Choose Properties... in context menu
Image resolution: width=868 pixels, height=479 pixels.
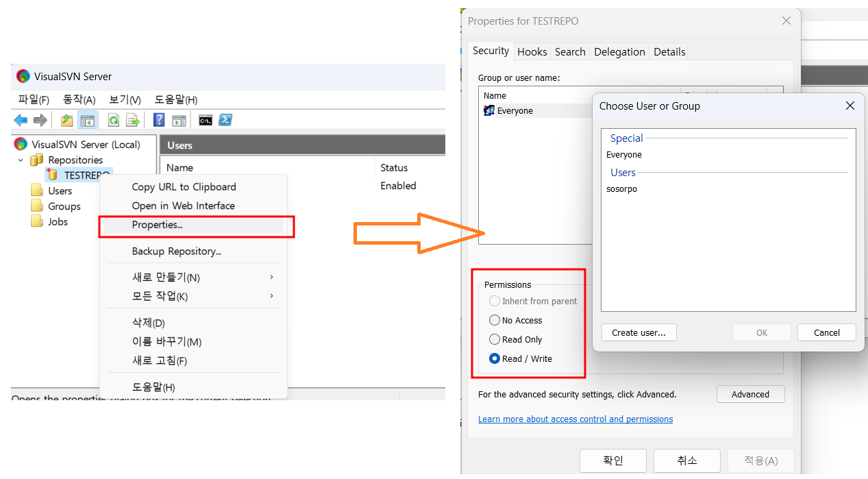pos(157,225)
